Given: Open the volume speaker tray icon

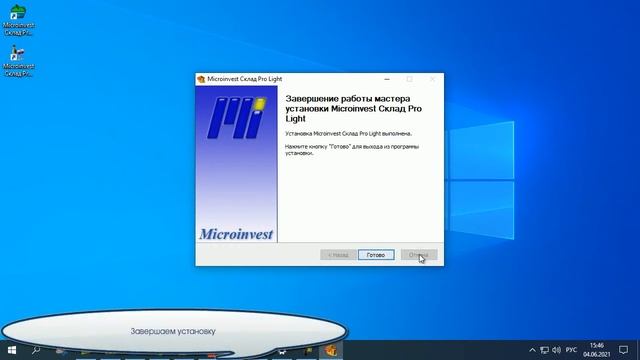Looking at the screenshot, I should tap(556, 350).
